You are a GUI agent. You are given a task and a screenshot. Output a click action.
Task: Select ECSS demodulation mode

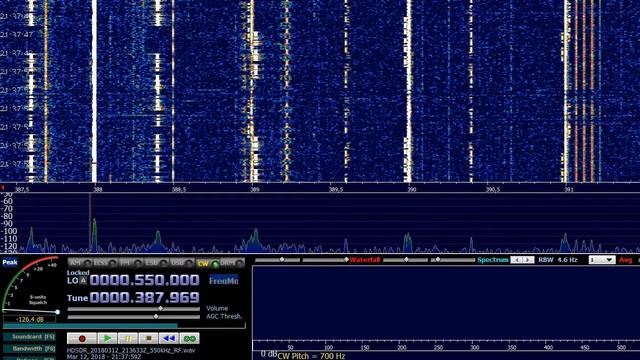tap(105, 263)
